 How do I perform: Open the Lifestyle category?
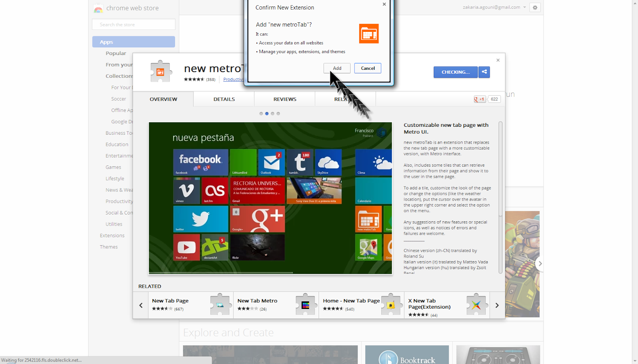[115, 179]
